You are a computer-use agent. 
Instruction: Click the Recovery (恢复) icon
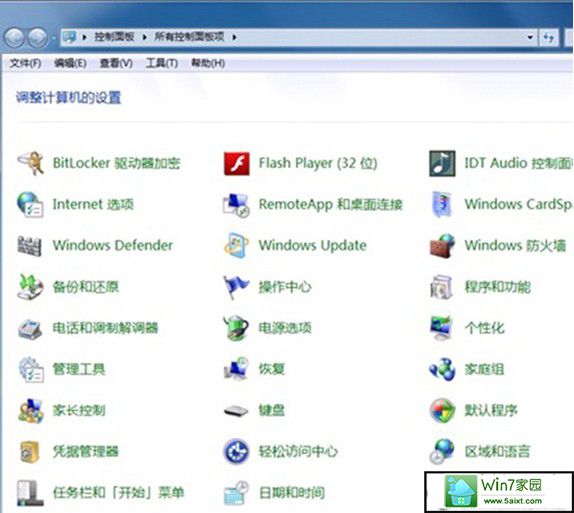click(x=236, y=369)
